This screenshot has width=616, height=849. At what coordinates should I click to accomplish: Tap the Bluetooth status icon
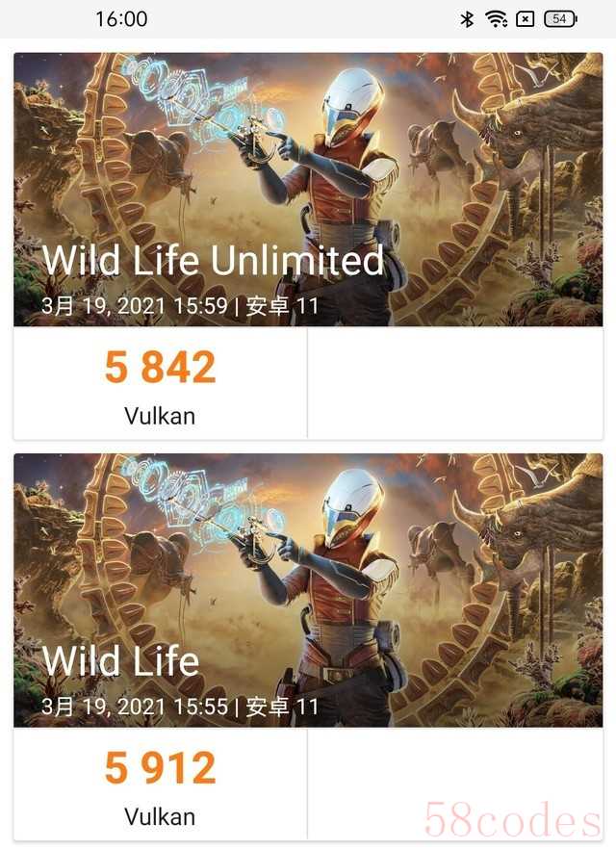click(467, 19)
